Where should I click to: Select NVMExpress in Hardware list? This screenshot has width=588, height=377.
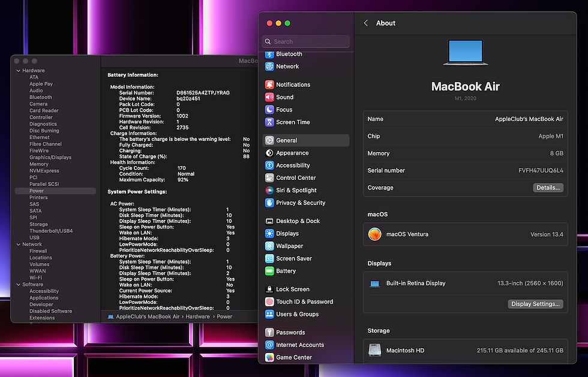tap(44, 171)
